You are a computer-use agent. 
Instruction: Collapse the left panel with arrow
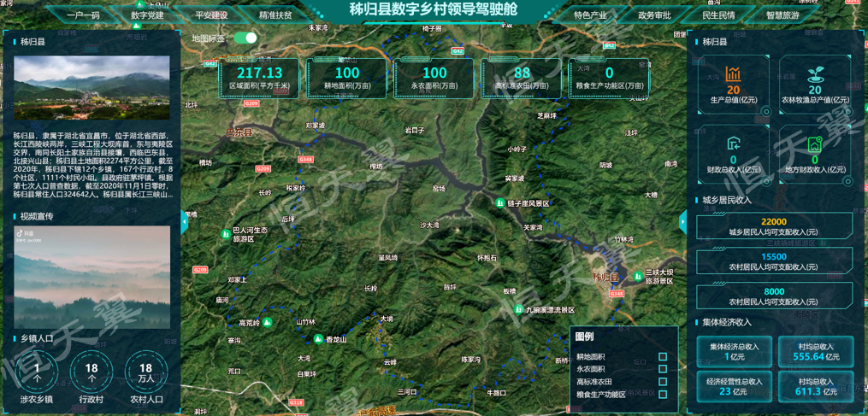pos(185,222)
